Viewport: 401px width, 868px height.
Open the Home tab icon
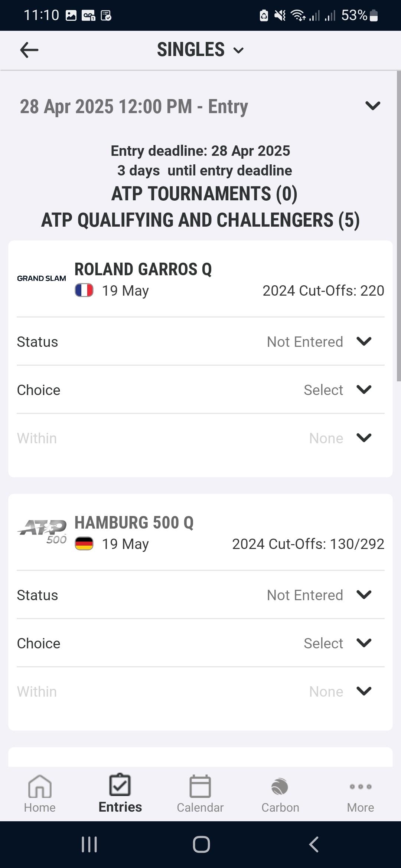tap(40, 786)
